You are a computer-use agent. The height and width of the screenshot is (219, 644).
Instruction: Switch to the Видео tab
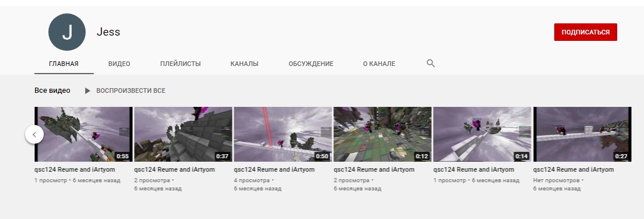119,64
